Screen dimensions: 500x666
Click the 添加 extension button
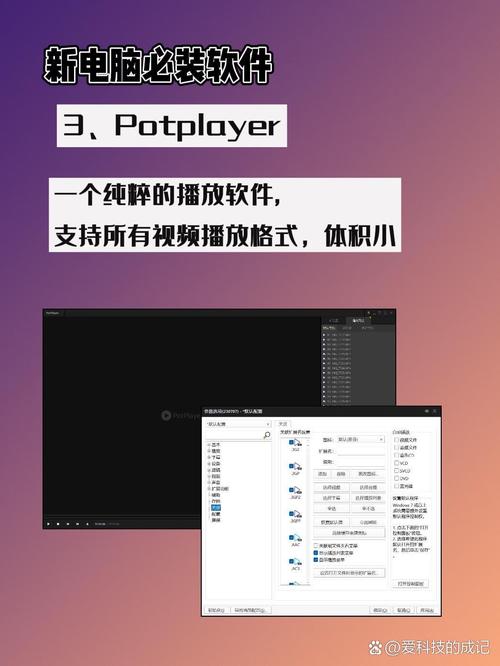click(x=322, y=474)
